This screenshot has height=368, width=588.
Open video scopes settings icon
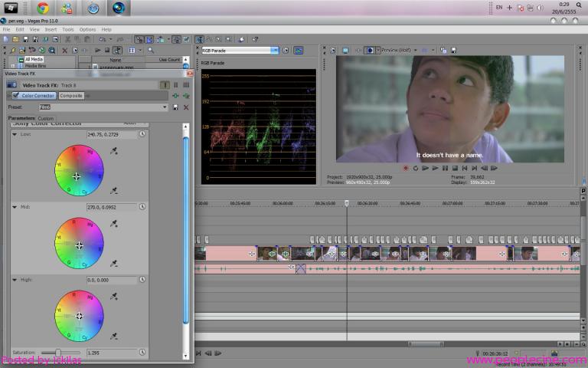286,51
